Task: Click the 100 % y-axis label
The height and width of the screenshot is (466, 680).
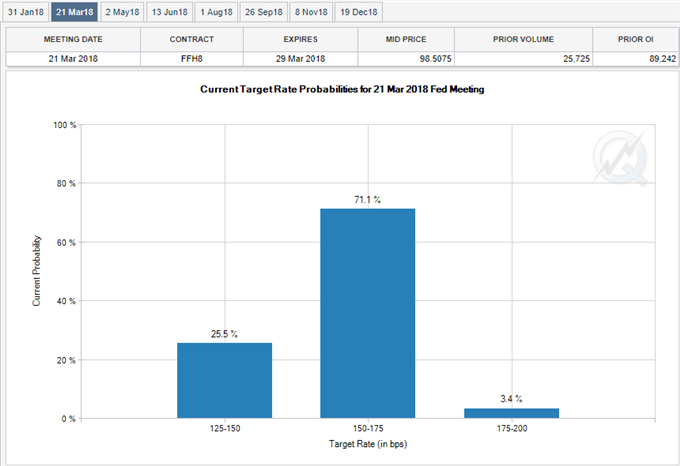Action: (x=65, y=125)
